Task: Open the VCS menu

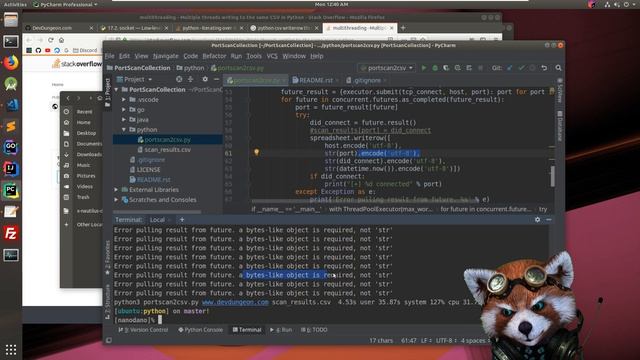Action: point(272,56)
